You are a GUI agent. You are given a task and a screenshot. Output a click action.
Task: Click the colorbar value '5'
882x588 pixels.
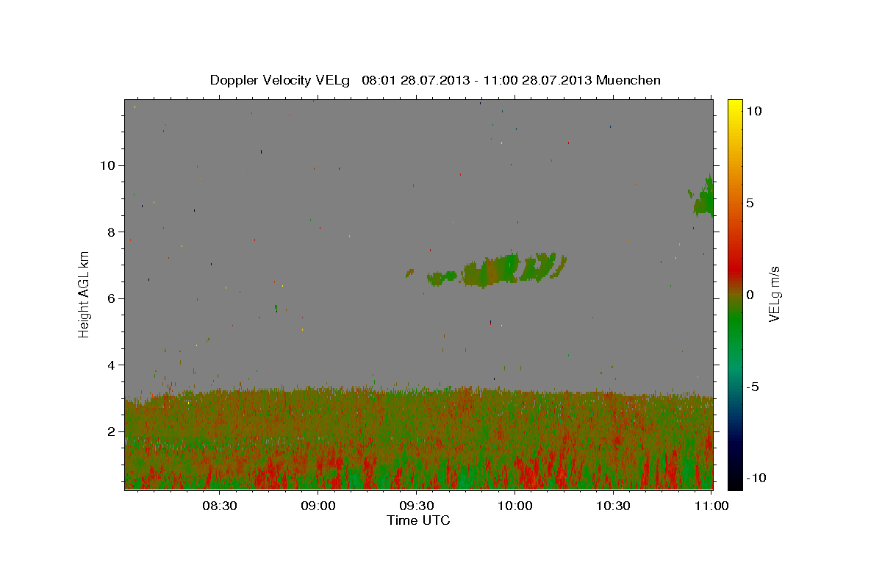(x=750, y=203)
